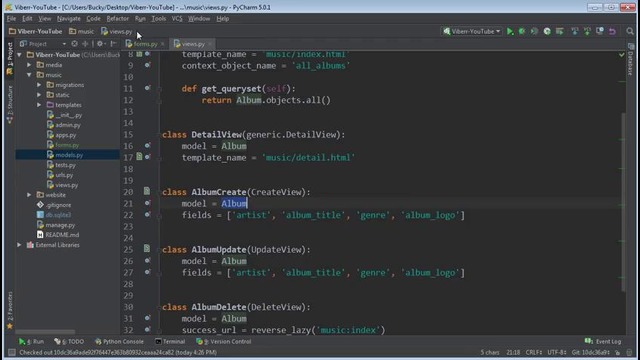
Task: Open the Favorites side panel
Action: tap(10, 310)
